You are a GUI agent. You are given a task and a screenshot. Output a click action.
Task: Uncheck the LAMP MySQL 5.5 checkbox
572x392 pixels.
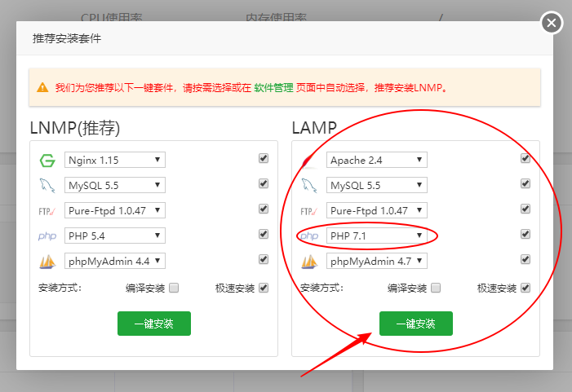525,183
